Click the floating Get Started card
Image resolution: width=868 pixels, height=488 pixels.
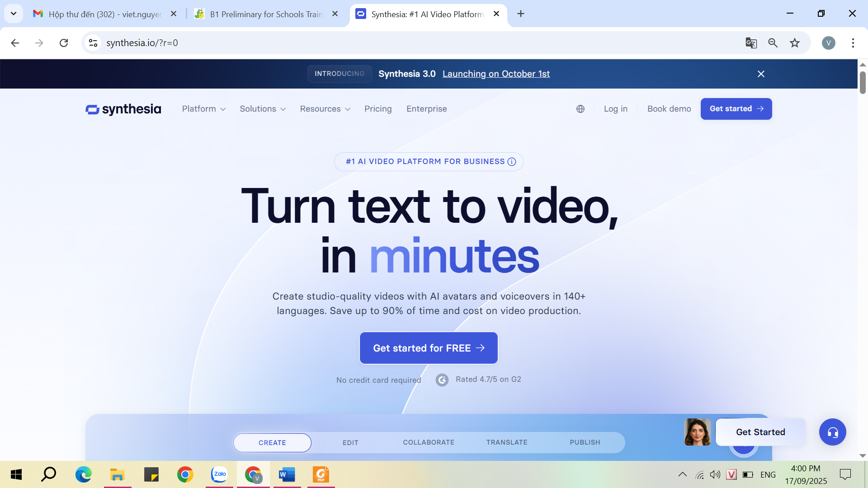click(x=760, y=432)
